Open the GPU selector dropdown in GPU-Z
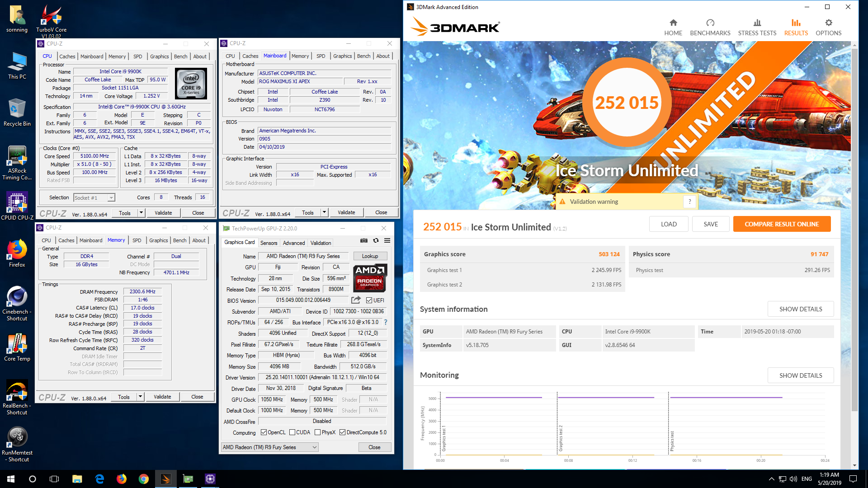The height and width of the screenshot is (488, 868). (x=269, y=447)
